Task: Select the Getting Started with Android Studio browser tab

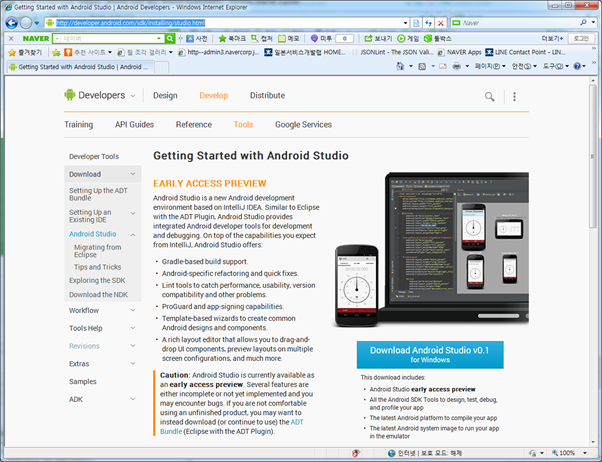Action: 79,67
